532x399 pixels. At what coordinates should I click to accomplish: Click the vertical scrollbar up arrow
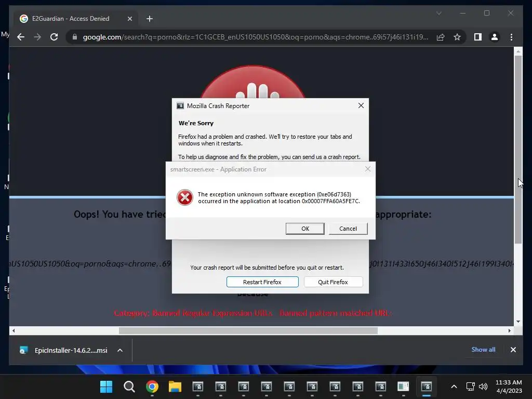(518, 51)
